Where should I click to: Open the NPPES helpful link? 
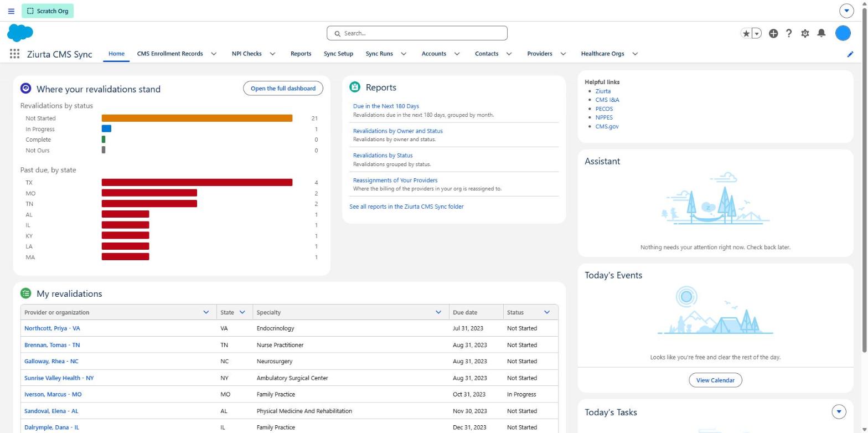coord(604,117)
